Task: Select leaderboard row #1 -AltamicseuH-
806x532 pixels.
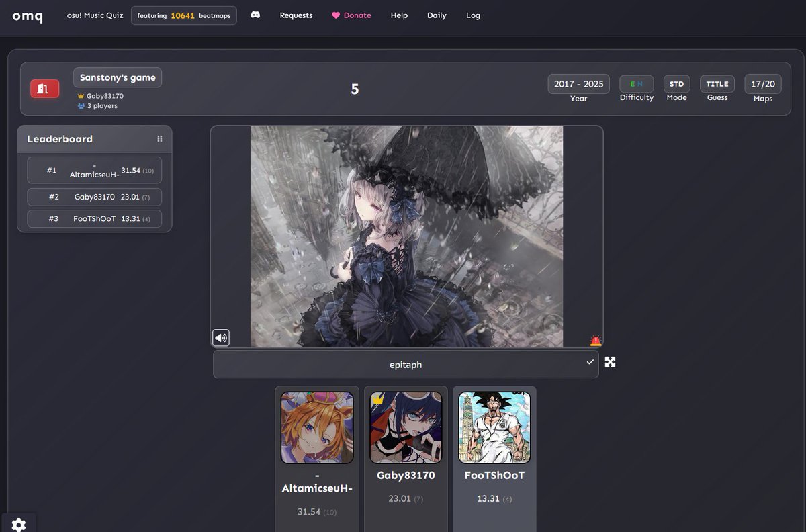Action: [95, 170]
